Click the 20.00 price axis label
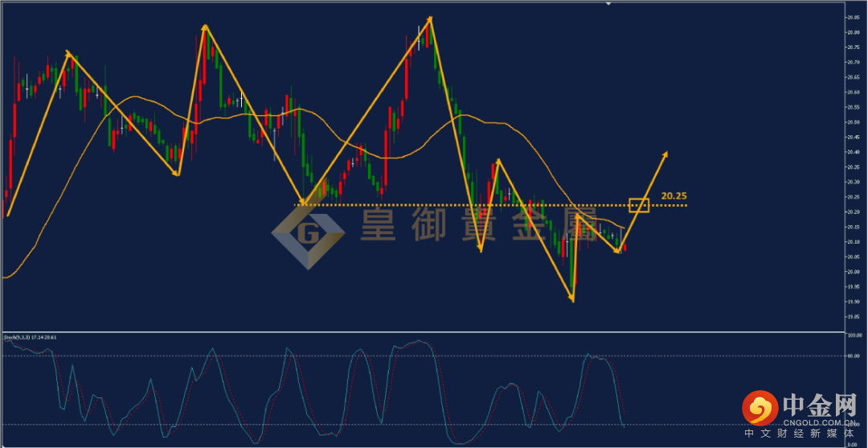 coord(853,271)
